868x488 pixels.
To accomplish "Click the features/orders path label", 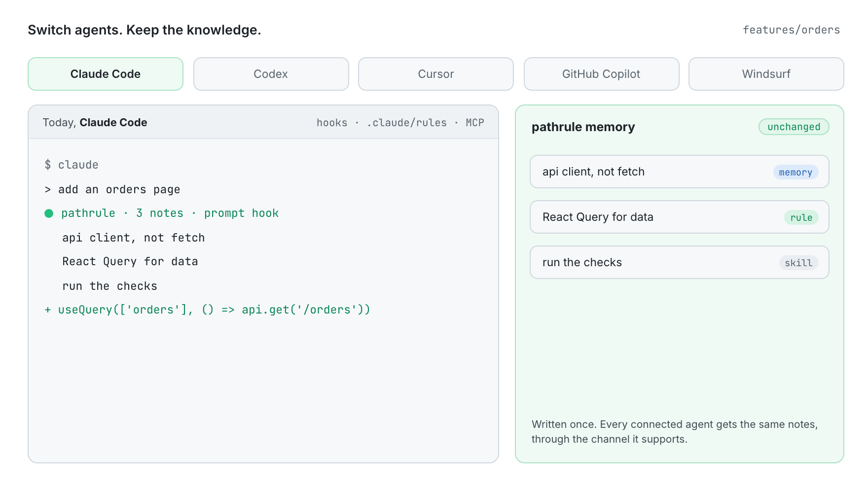I will point(791,30).
